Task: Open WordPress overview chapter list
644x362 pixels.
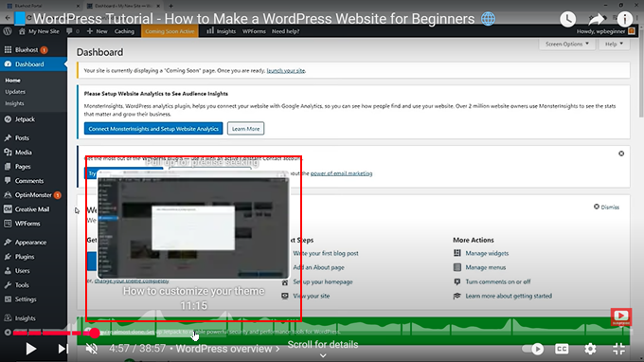Action: coord(228,349)
